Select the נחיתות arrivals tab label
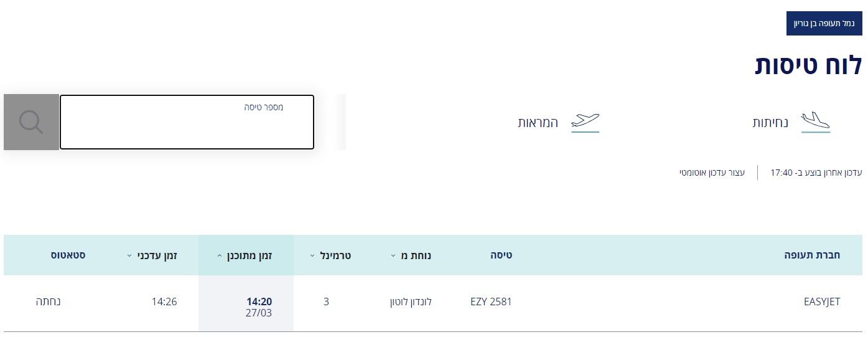The image size is (868, 337). [770, 122]
